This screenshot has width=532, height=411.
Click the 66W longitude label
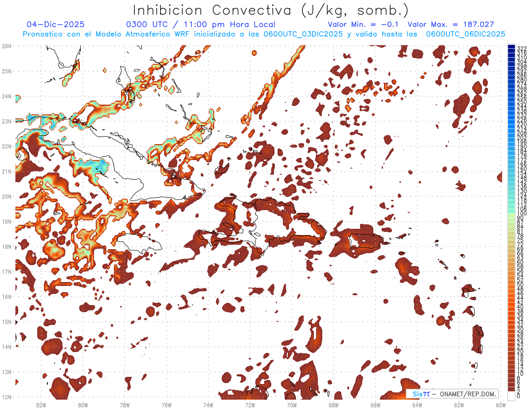click(x=376, y=405)
